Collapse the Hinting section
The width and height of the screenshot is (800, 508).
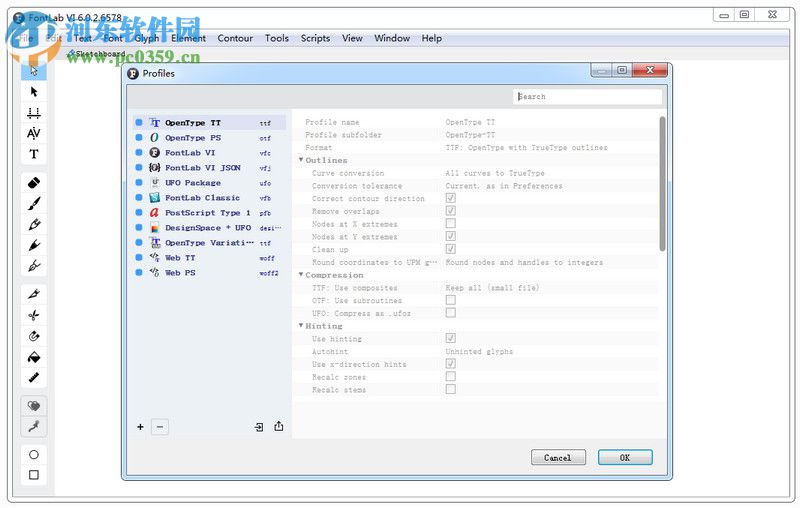point(301,325)
